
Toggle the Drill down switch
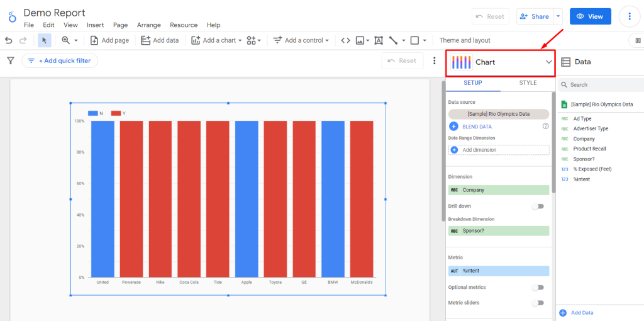pos(538,206)
